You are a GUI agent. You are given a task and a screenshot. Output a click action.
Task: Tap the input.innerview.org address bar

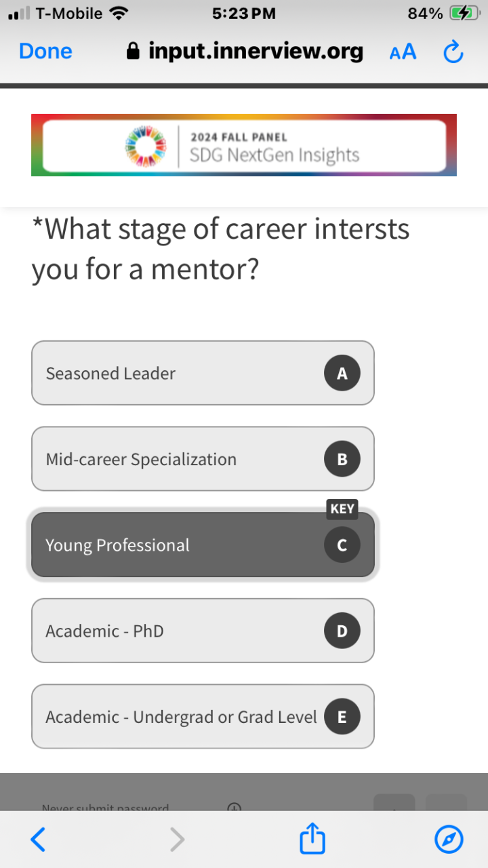coord(245,52)
